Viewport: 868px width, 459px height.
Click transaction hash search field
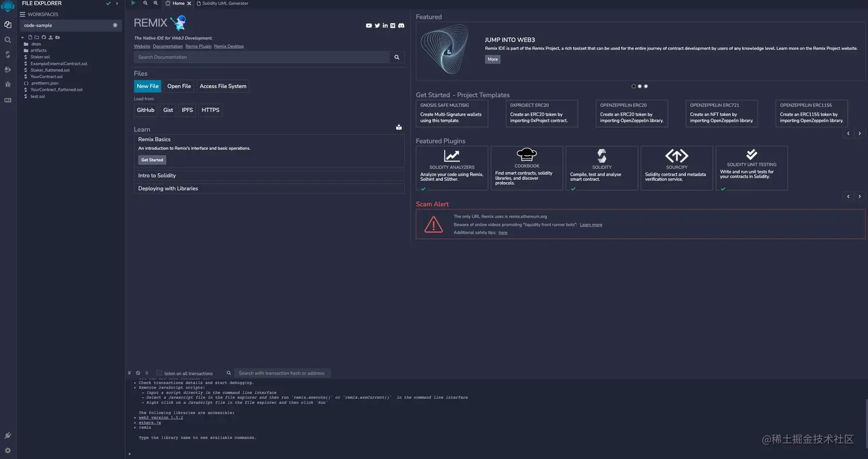click(282, 373)
